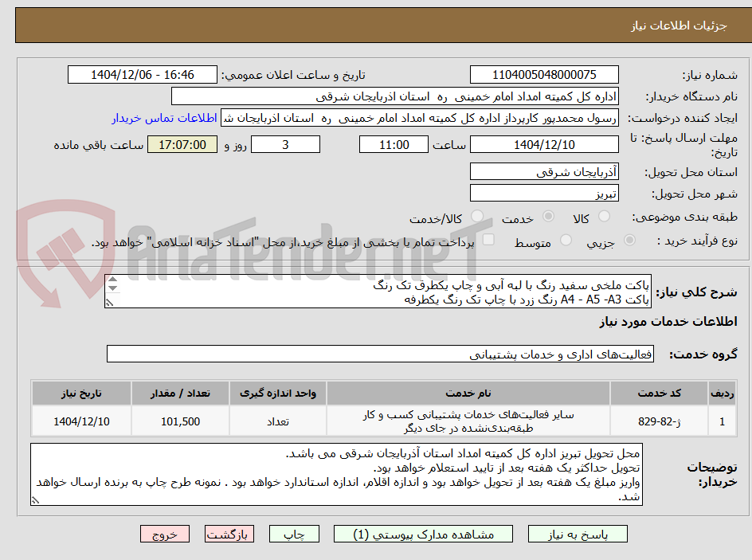Click scroll-up arrow in شرح کلی نیاز box

[x=112, y=279]
